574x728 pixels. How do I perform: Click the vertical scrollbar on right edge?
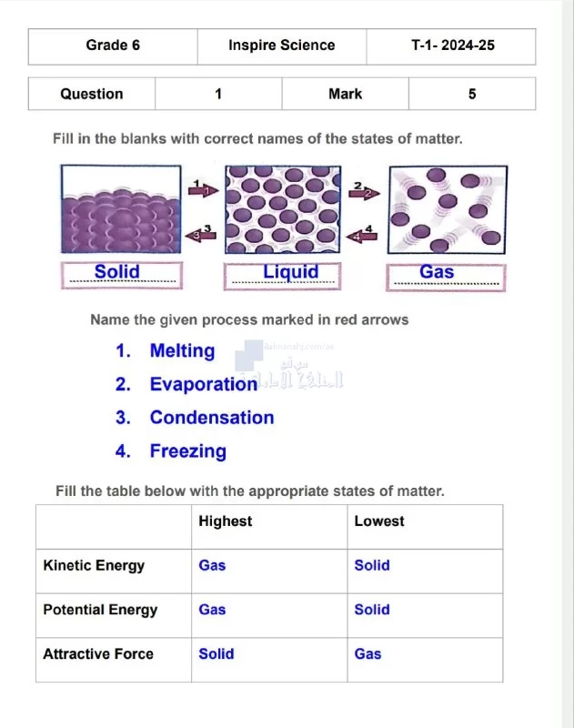pyautogui.click(x=568, y=364)
